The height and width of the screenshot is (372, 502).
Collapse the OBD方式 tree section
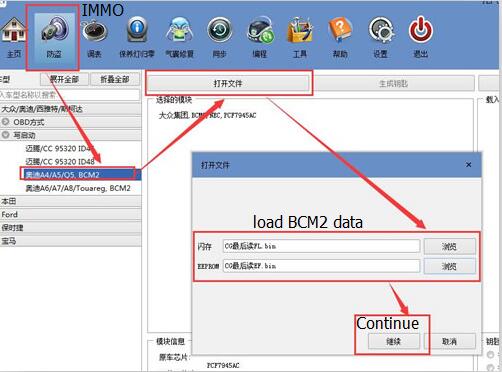[6, 122]
